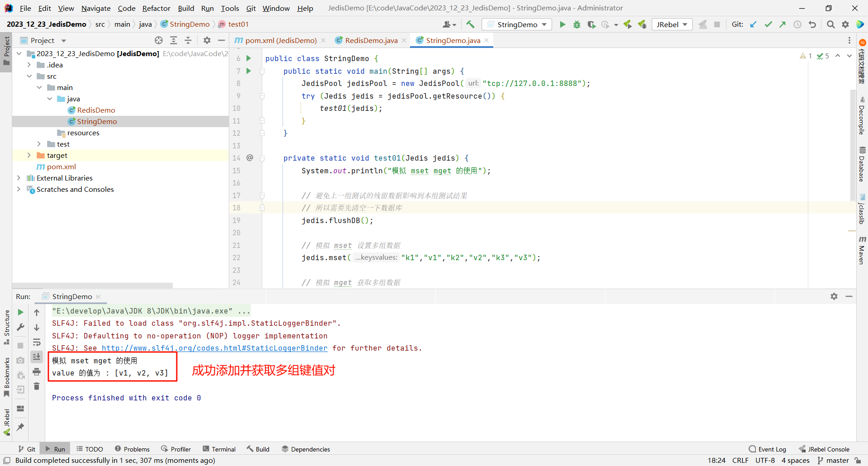
Task: Expand the target folder
Action: pos(29,155)
